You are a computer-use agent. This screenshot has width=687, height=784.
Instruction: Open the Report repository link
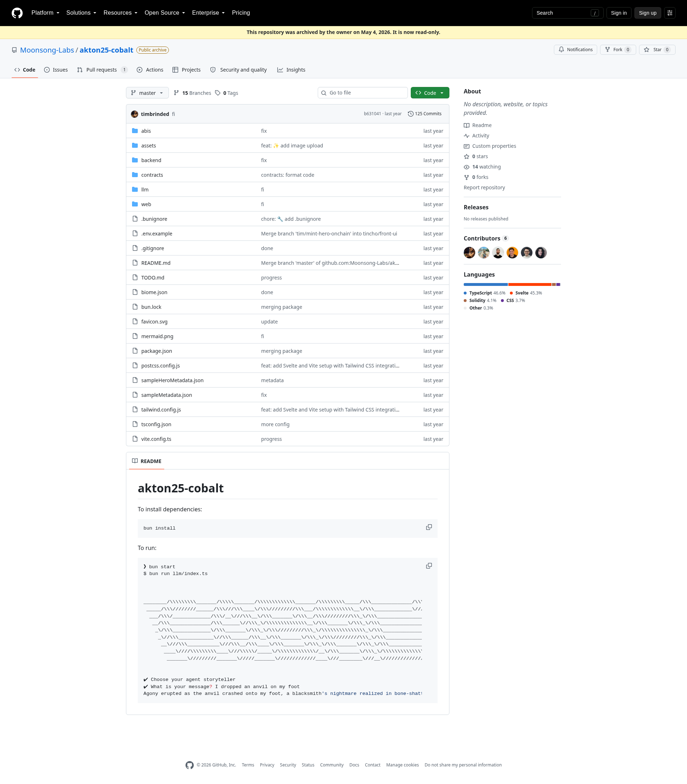pyautogui.click(x=484, y=188)
